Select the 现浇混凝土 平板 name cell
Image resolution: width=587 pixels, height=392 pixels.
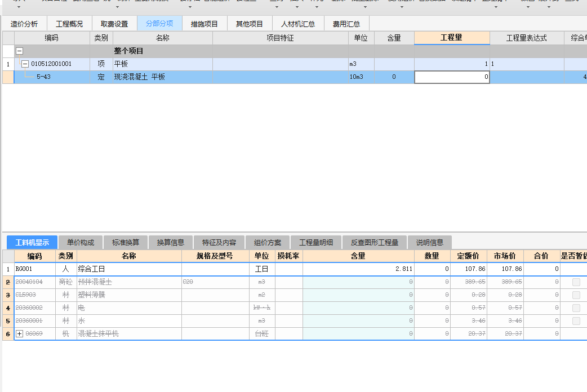pos(163,77)
